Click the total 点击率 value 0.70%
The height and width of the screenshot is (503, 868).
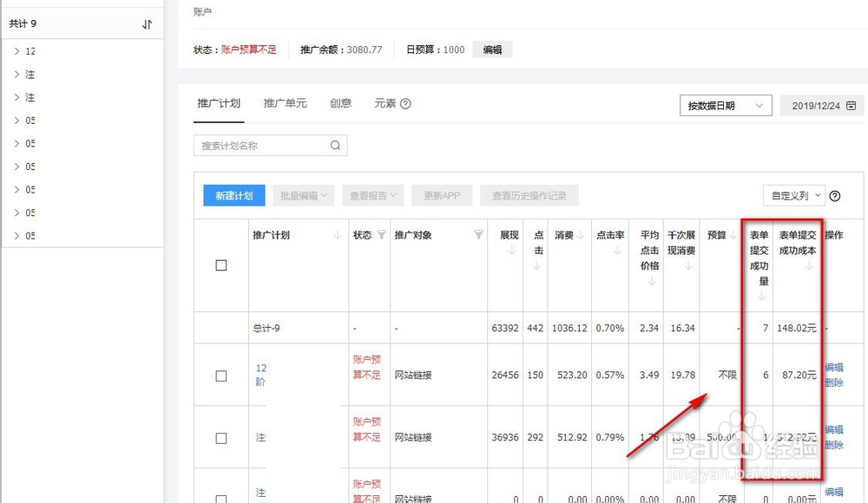(x=610, y=328)
